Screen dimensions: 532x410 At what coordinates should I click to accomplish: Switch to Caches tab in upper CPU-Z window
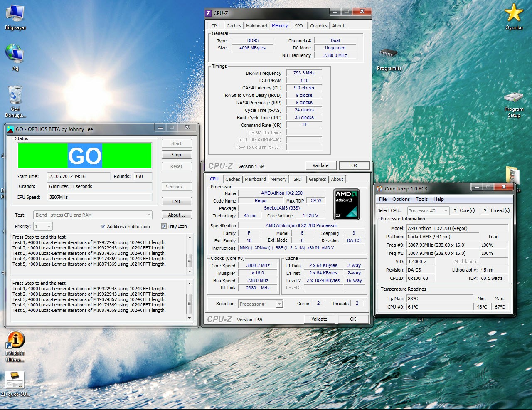pyautogui.click(x=234, y=26)
